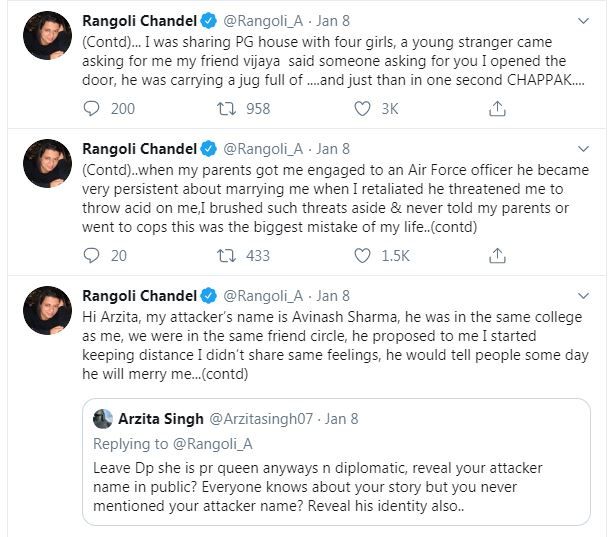Click Rangoli's avatar on the first tweet
Screen dimensions: 608x537
coord(47,37)
